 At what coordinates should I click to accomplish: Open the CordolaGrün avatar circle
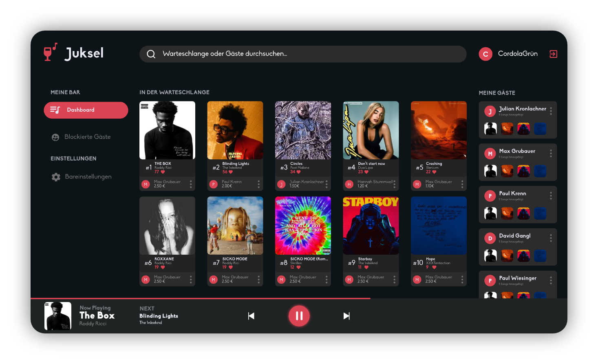tap(485, 54)
